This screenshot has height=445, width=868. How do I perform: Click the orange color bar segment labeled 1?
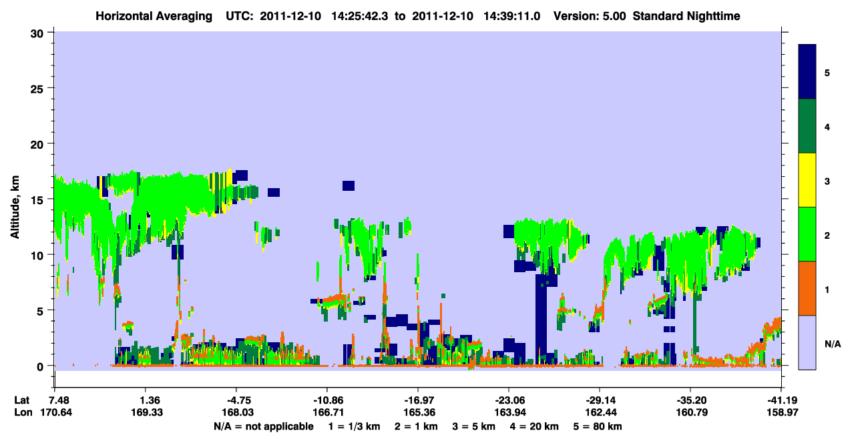[x=808, y=288]
